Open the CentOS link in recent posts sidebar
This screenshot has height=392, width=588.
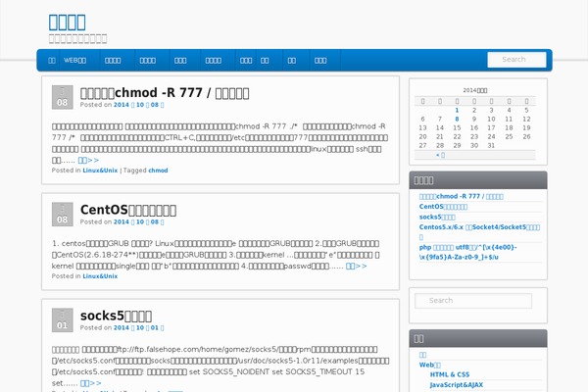[443, 207]
